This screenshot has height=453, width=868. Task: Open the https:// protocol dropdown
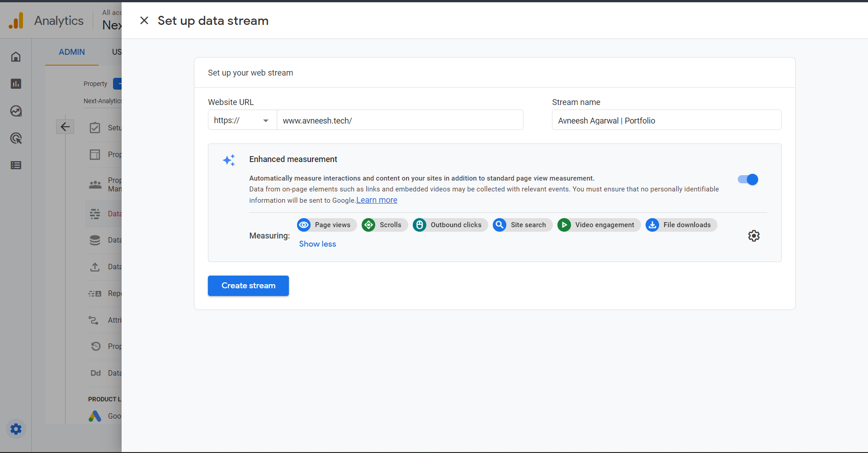tap(242, 120)
